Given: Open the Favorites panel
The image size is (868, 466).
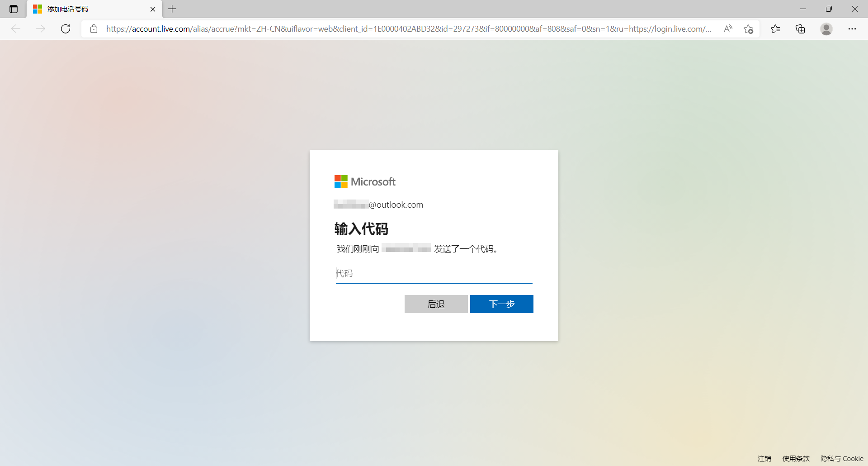Looking at the screenshot, I should 775,29.
